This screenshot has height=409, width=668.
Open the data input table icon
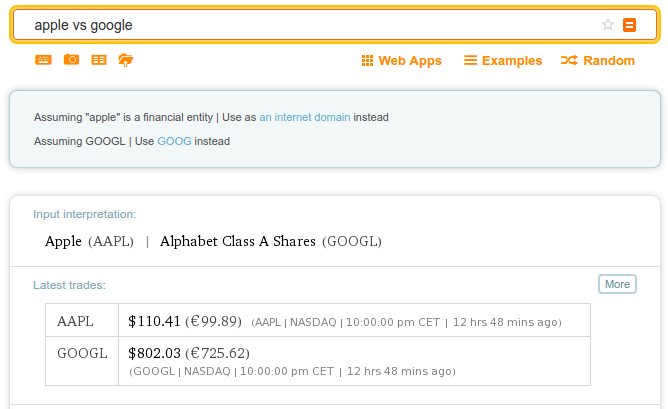tap(99, 60)
